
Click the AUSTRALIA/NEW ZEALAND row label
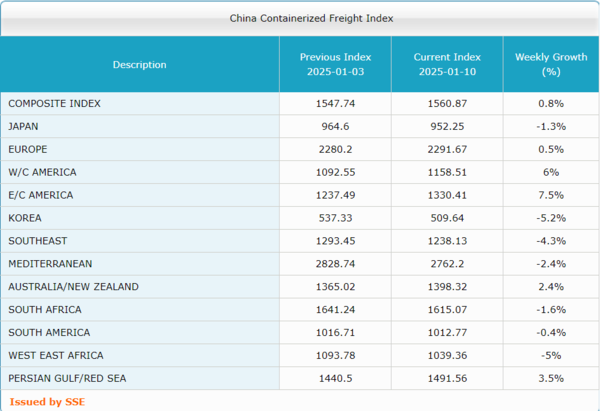pos(72,287)
